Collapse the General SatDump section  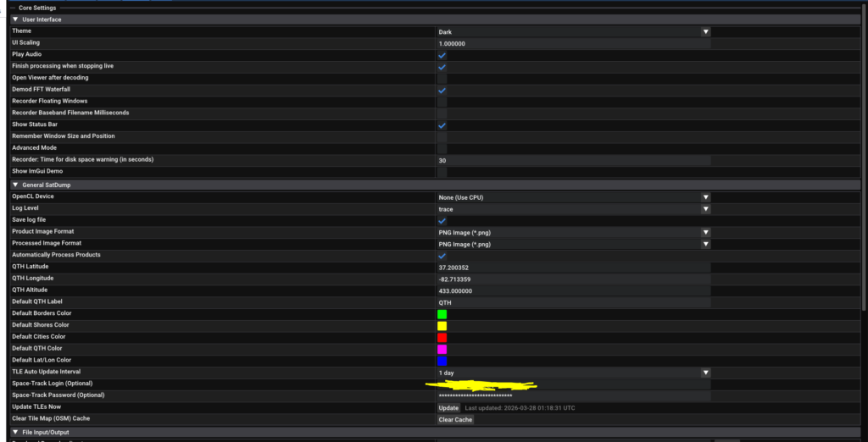[15, 185]
